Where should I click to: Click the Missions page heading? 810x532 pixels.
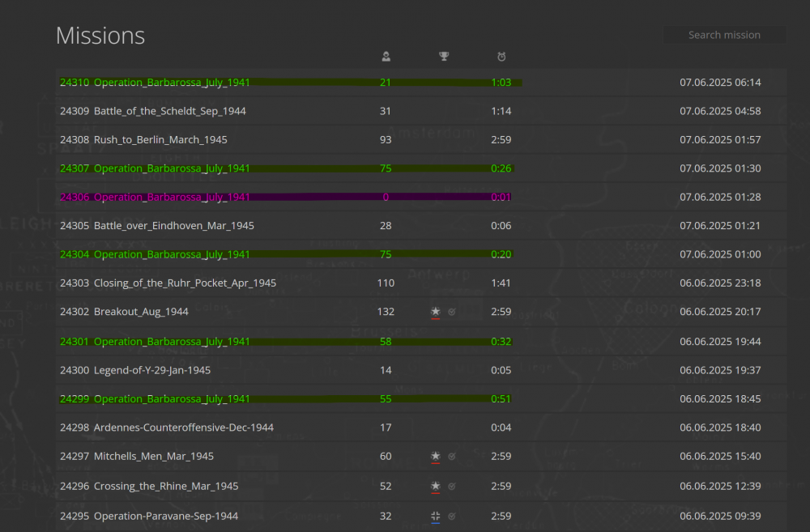[100, 36]
